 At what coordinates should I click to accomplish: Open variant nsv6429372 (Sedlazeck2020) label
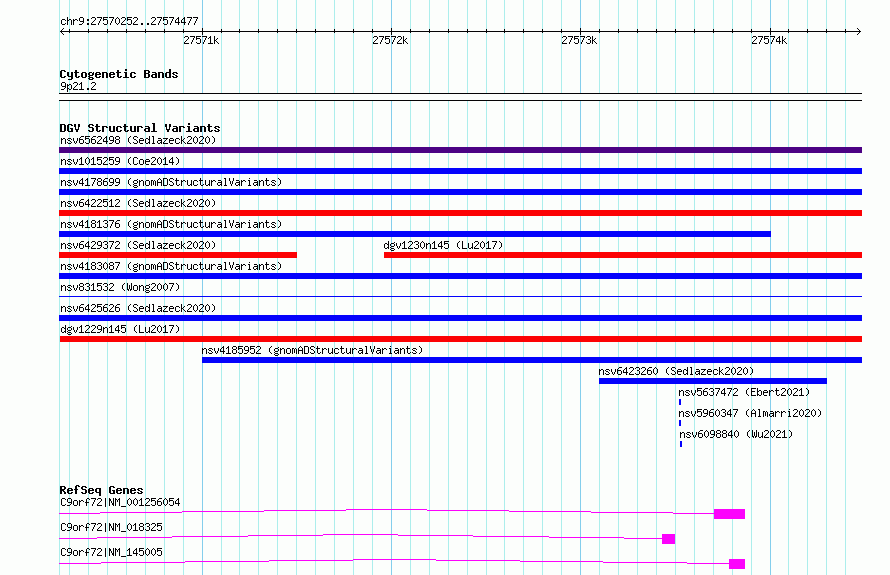(138, 245)
